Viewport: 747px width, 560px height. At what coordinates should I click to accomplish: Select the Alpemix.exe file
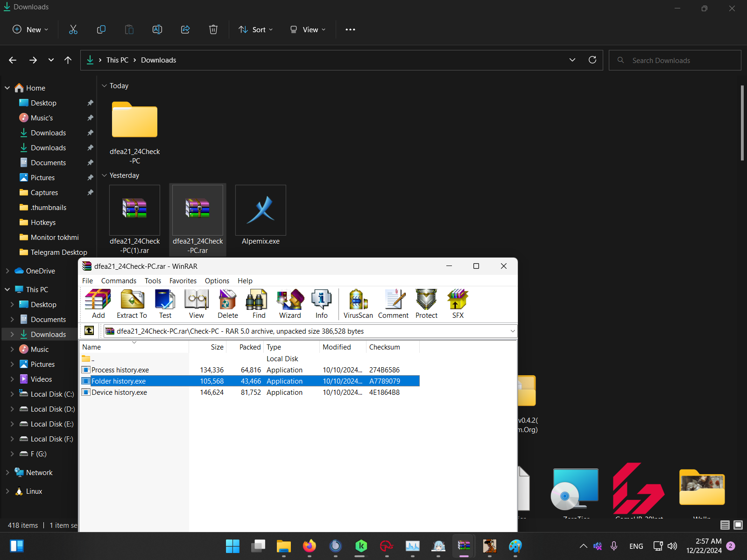click(x=261, y=216)
